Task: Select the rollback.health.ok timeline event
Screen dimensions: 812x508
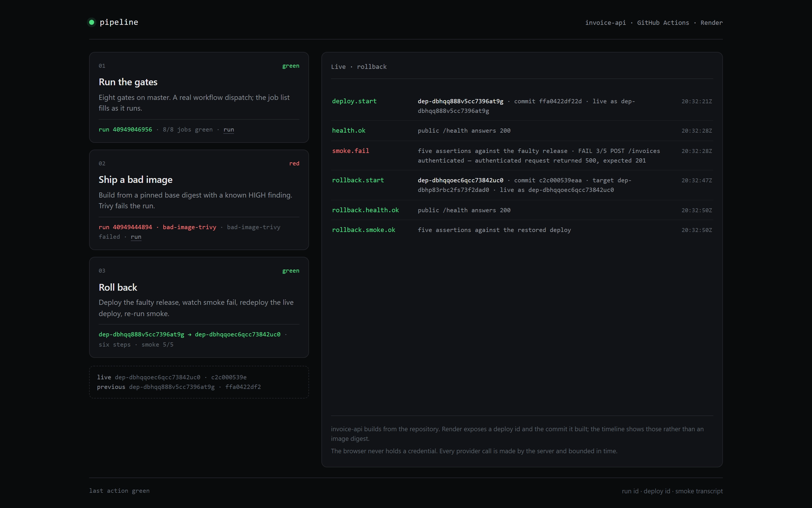Action: coord(522,210)
